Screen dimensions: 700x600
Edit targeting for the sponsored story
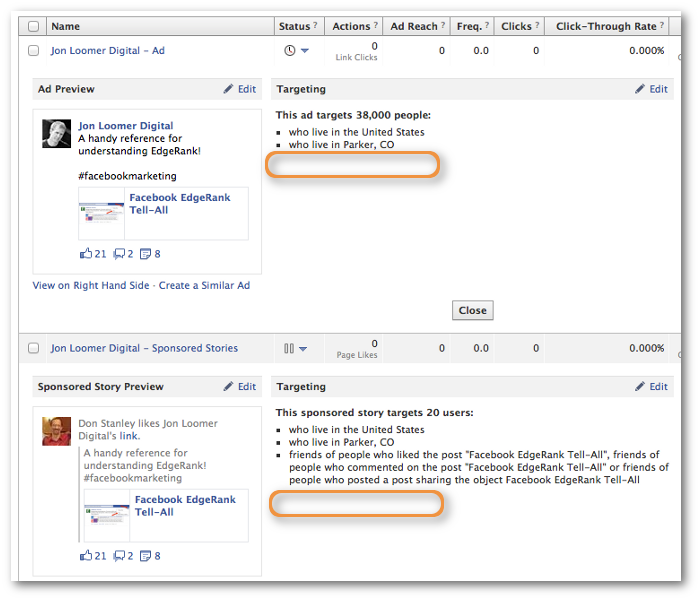point(658,386)
